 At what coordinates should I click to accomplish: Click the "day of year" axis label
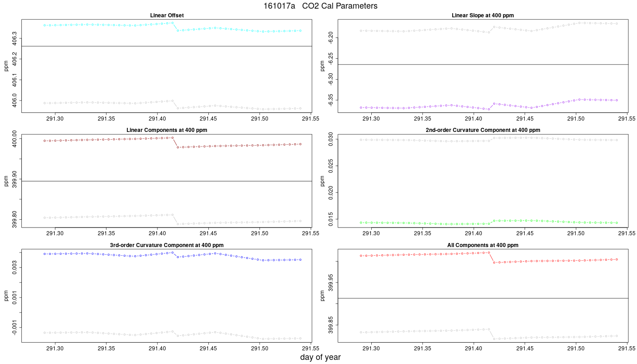320,357
